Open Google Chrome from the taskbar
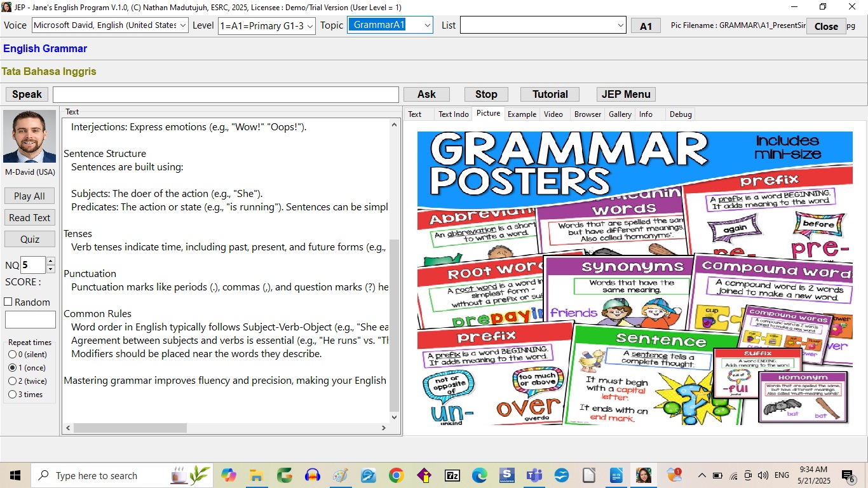 (x=397, y=475)
